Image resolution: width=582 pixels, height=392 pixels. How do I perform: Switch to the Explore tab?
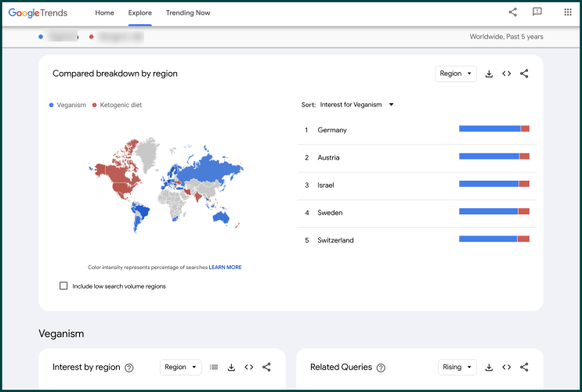[x=140, y=13]
